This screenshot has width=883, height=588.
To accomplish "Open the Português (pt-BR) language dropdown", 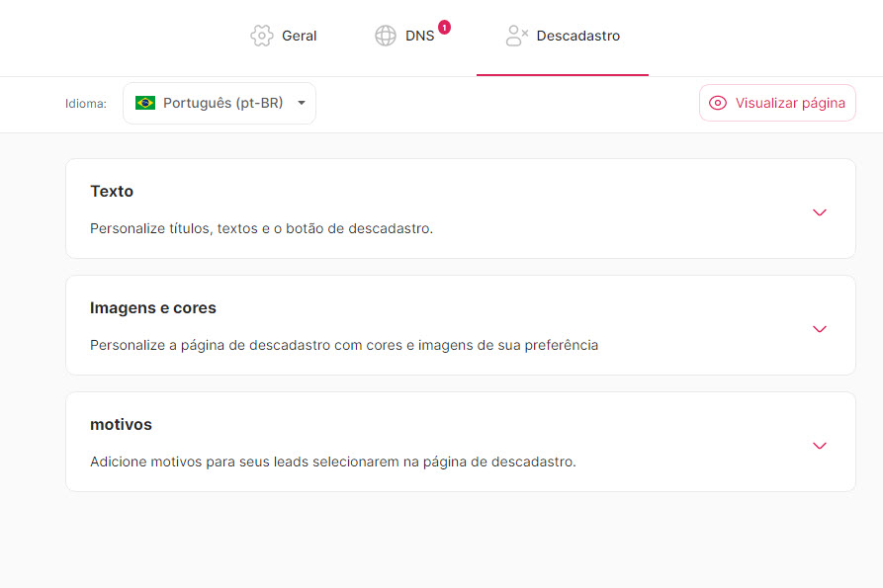I will [x=220, y=103].
